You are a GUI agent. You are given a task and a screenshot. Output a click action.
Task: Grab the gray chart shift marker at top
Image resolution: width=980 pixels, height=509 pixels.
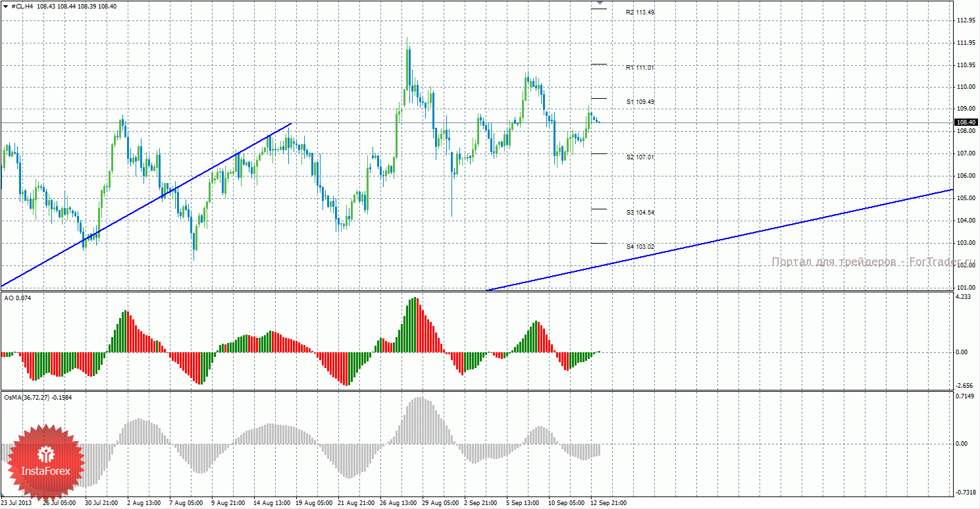(x=598, y=3)
